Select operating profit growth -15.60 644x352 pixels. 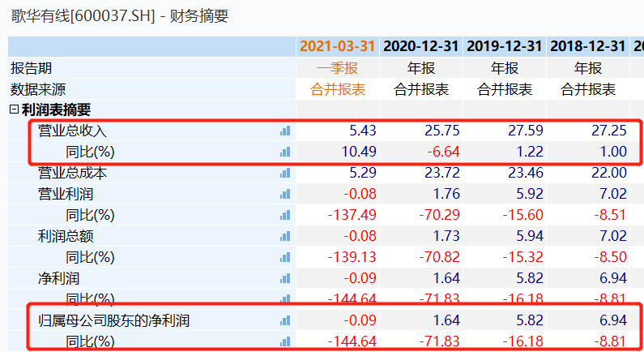(x=522, y=215)
